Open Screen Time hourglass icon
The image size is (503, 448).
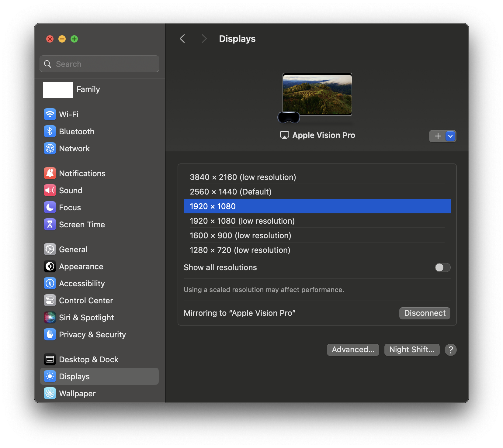[50, 224]
